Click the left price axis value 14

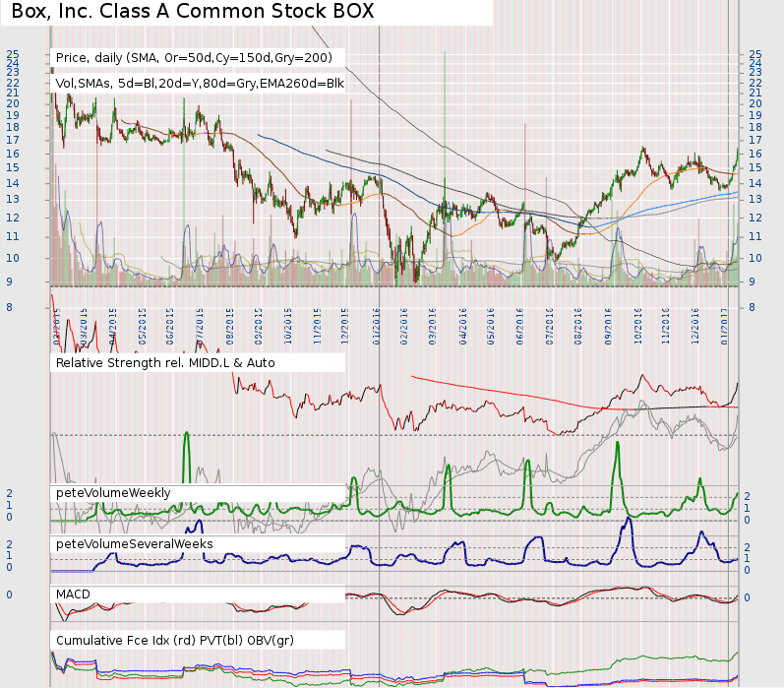pyautogui.click(x=13, y=183)
